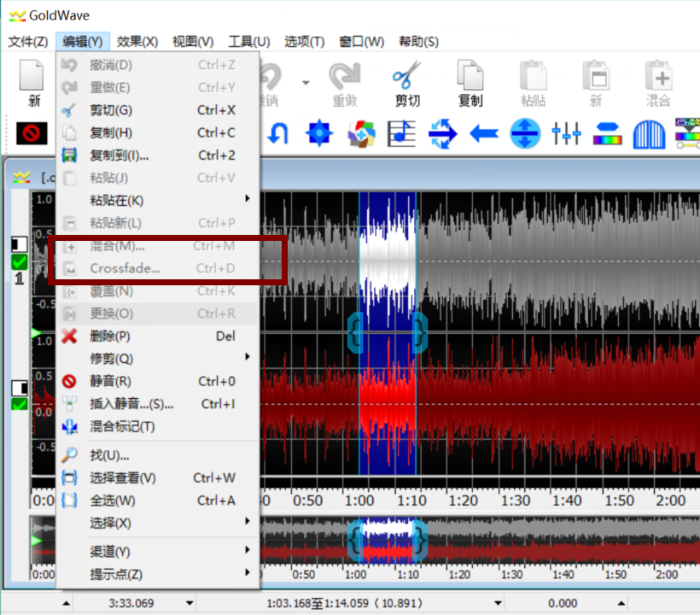Open the undo history dropdown arrow

(x=306, y=83)
